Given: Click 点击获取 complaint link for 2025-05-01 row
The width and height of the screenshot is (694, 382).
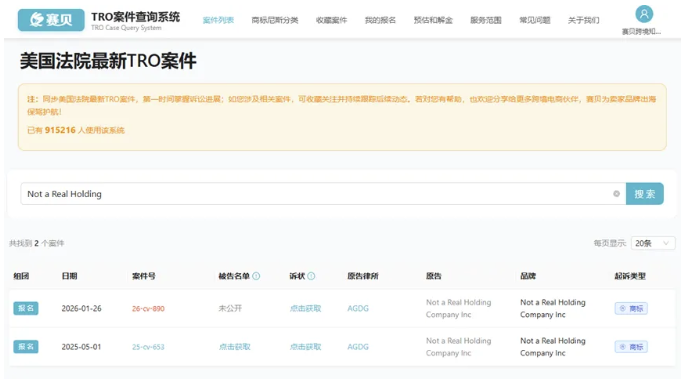Looking at the screenshot, I should click(305, 347).
